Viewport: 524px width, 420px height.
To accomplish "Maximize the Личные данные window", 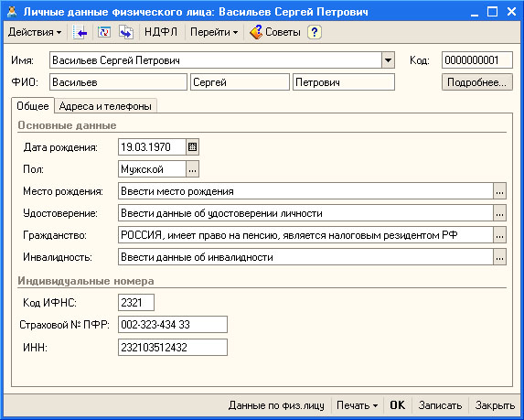I will point(492,12).
